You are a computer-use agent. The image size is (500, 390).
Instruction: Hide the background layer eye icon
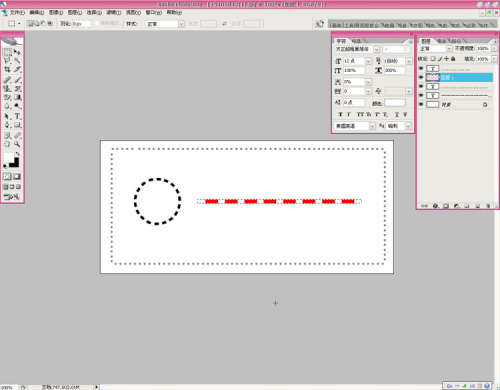[x=421, y=104]
